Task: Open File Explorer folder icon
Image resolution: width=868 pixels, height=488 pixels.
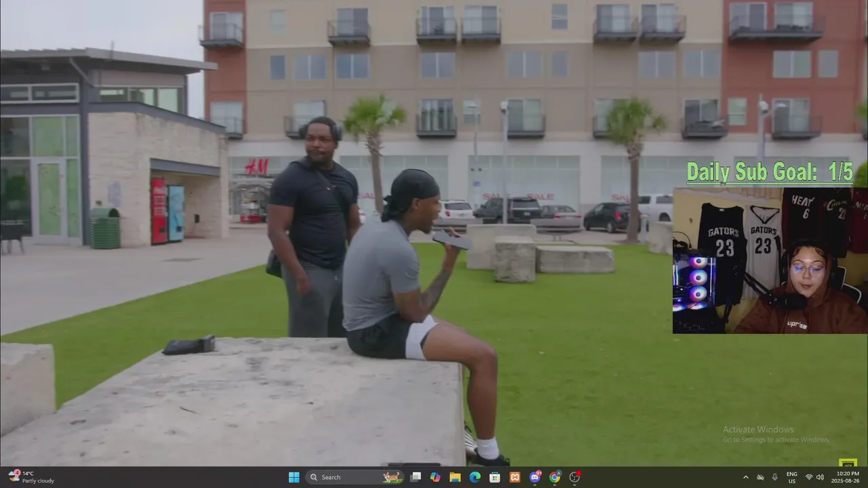Action: click(x=455, y=477)
